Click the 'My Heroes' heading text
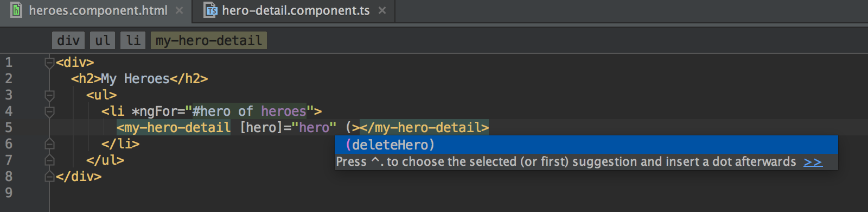 [135, 79]
